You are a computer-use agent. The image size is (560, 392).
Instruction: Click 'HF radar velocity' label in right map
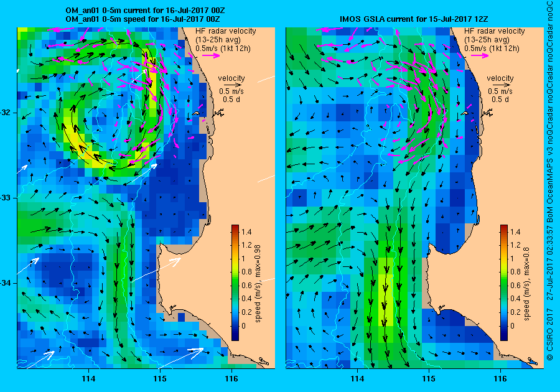click(495, 31)
